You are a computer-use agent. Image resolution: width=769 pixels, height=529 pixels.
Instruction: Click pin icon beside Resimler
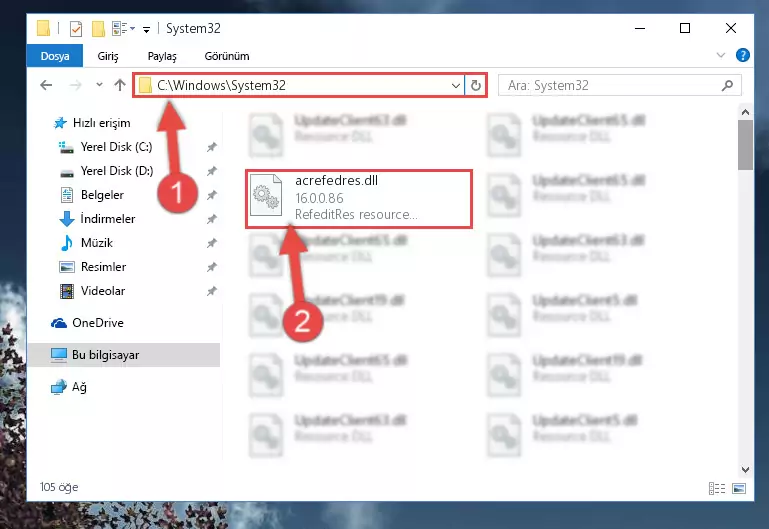click(x=211, y=267)
